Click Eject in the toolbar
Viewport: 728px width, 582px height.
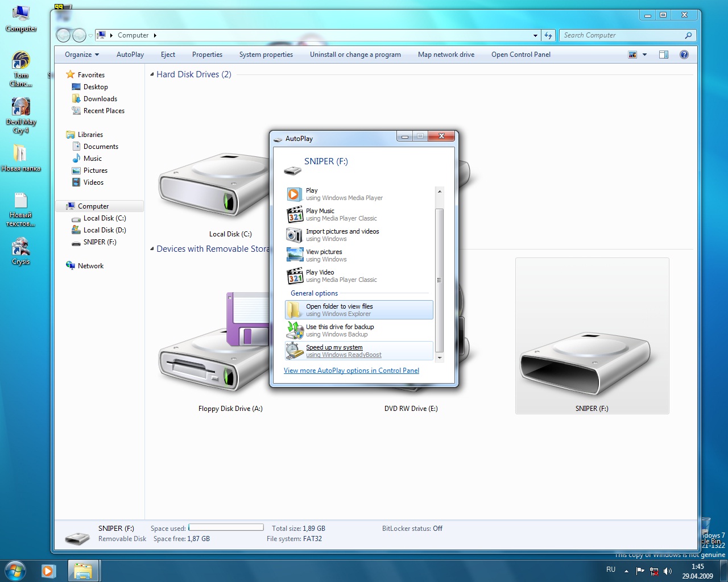pos(168,55)
